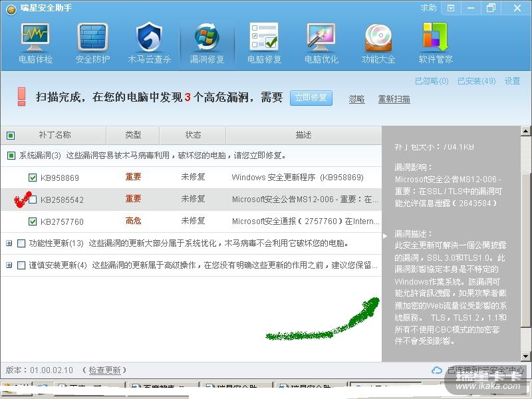Click the 检查更新 link

point(105,370)
